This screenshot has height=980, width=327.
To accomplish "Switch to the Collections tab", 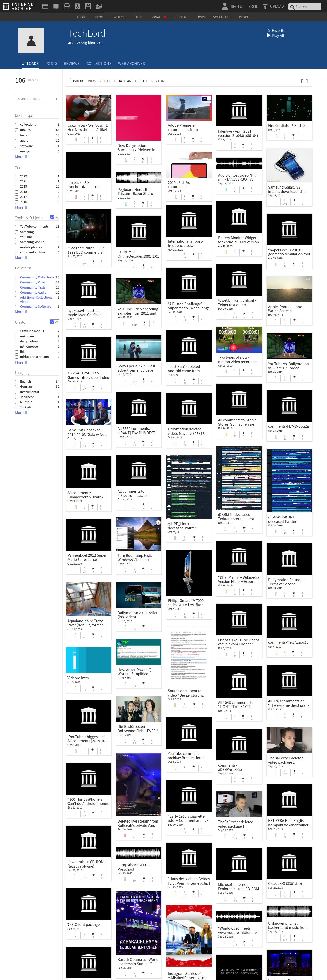I will 99,64.
